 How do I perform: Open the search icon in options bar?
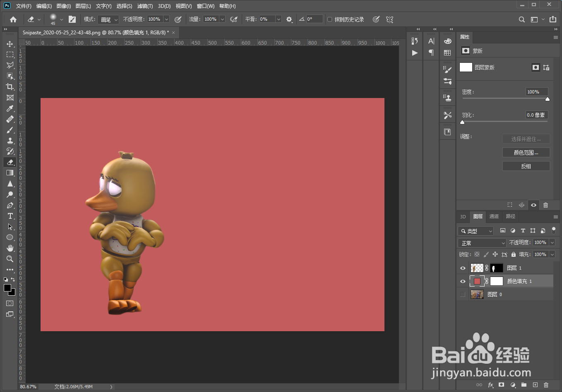pyautogui.click(x=522, y=19)
